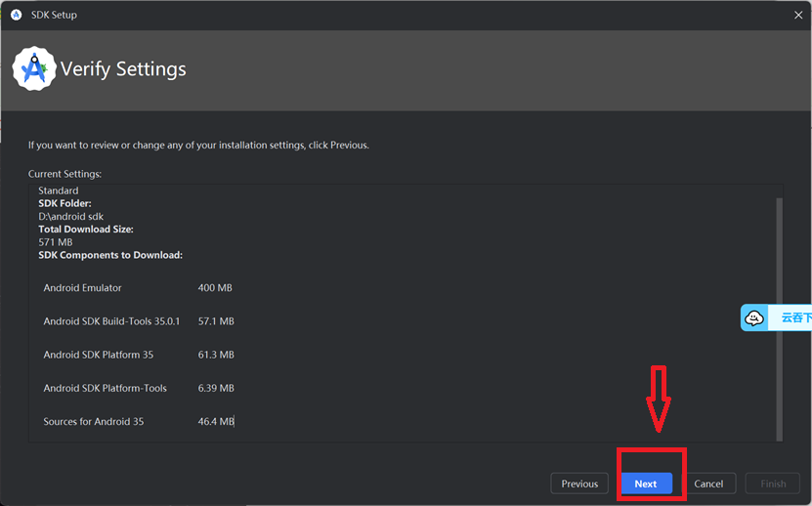This screenshot has height=506, width=812.
Task: Go back with the Previous button
Action: pos(579,484)
